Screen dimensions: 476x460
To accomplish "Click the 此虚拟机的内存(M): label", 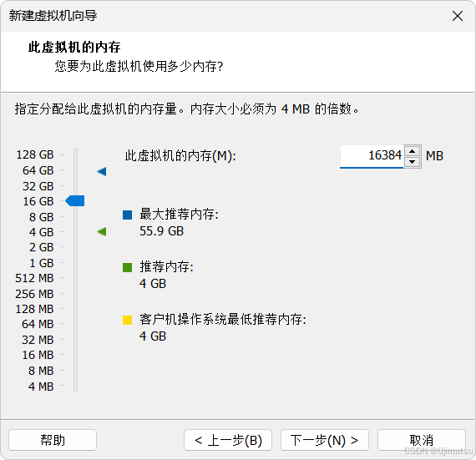I will 180,156.
